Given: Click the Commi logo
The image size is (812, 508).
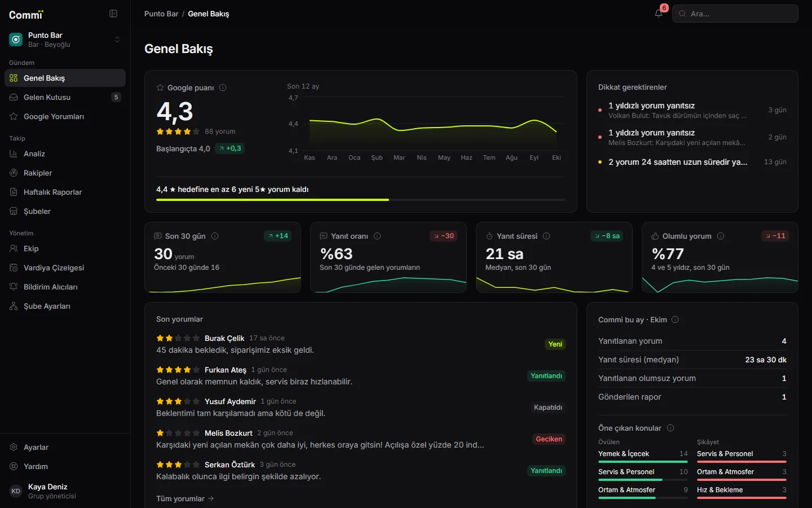Looking at the screenshot, I should pyautogui.click(x=26, y=15).
